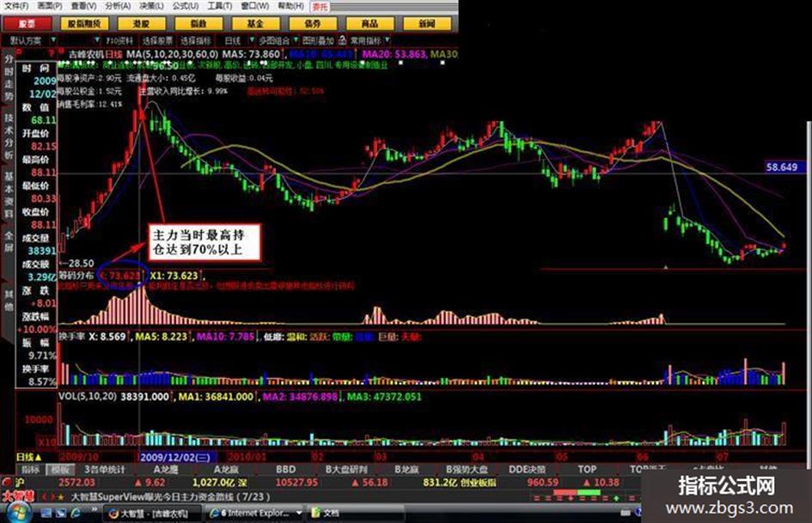Screen dimensions: 812x523
Task: Select the BBD template tab
Action: (286, 470)
